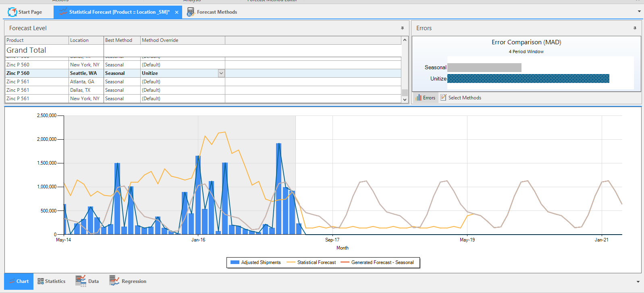This screenshot has height=293, width=644.
Task: Click the Forecast Methods calculator icon
Action: [191, 12]
